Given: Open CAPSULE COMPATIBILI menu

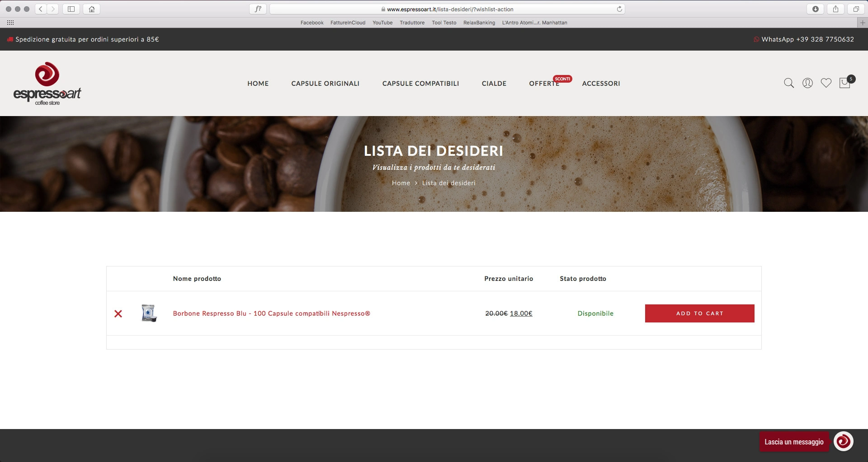Looking at the screenshot, I should pos(420,84).
